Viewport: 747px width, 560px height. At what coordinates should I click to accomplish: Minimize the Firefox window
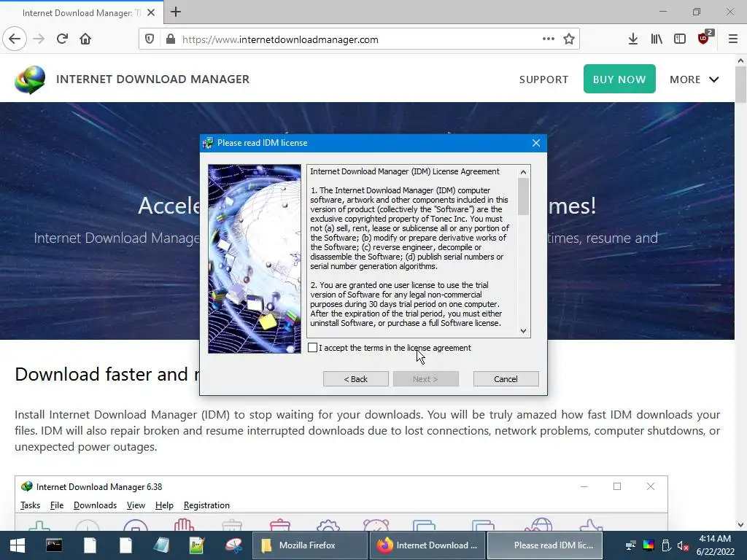[663, 12]
